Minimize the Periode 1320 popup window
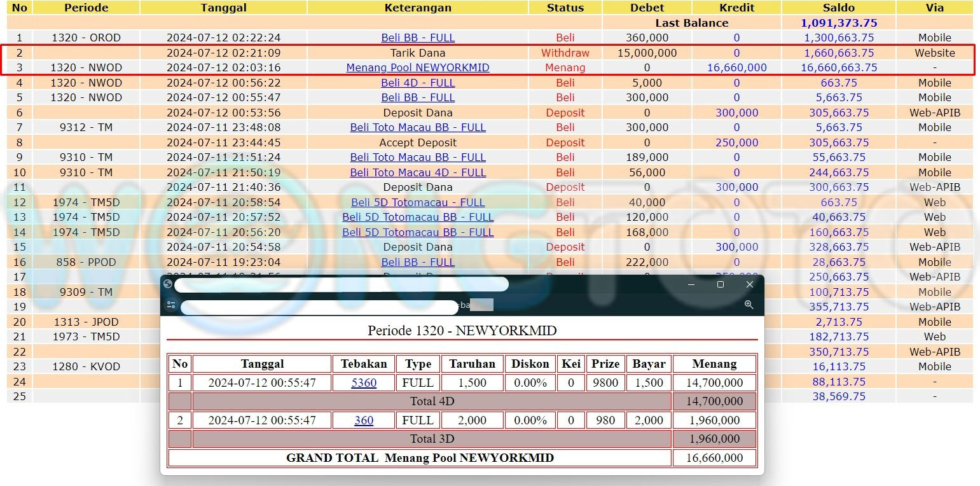 point(691,284)
